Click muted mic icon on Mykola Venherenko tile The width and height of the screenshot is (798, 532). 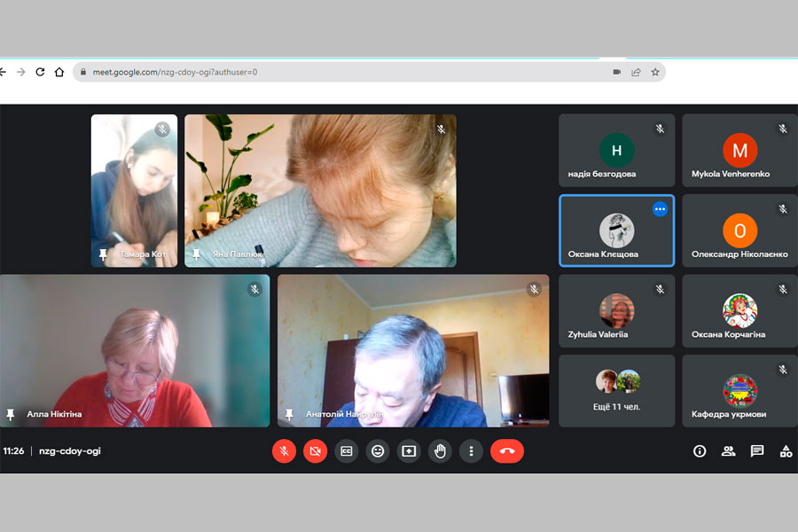click(x=783, y=129)
